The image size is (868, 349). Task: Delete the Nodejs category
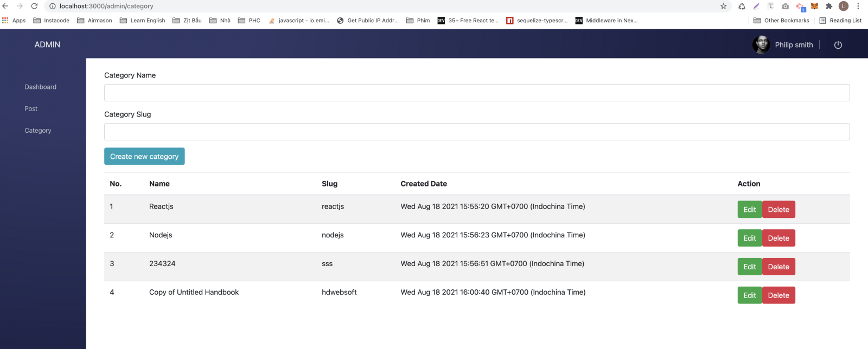pos(778,238)
